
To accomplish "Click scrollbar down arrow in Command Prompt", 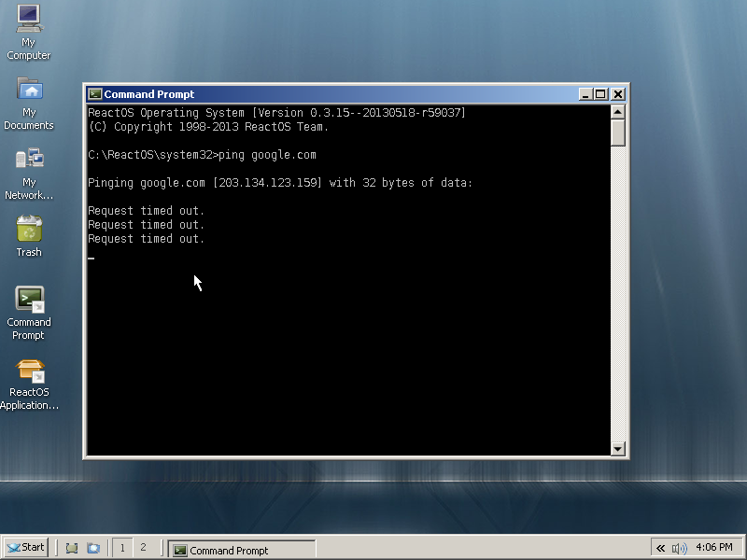I will pyautogui.click(x=617, y=449).
